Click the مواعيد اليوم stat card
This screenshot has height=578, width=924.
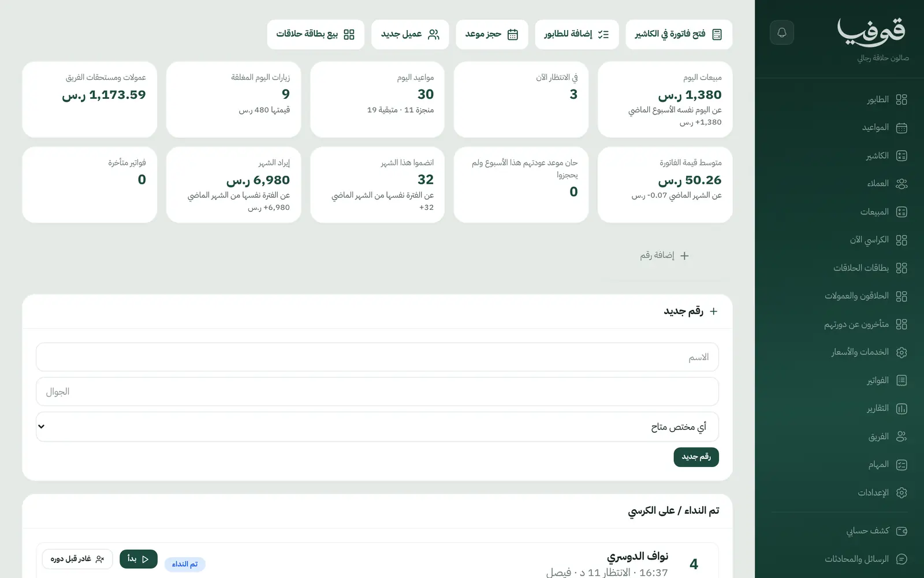tap(377, 99)
